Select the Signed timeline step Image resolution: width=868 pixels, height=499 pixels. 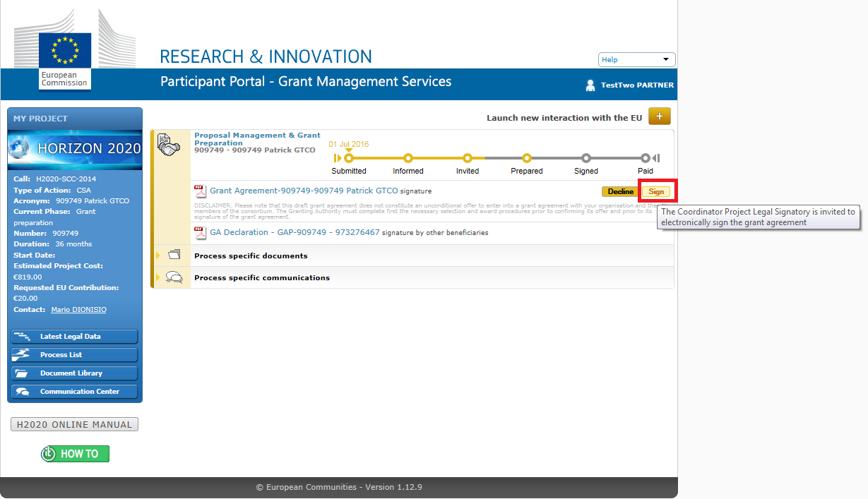pos(586,158)
